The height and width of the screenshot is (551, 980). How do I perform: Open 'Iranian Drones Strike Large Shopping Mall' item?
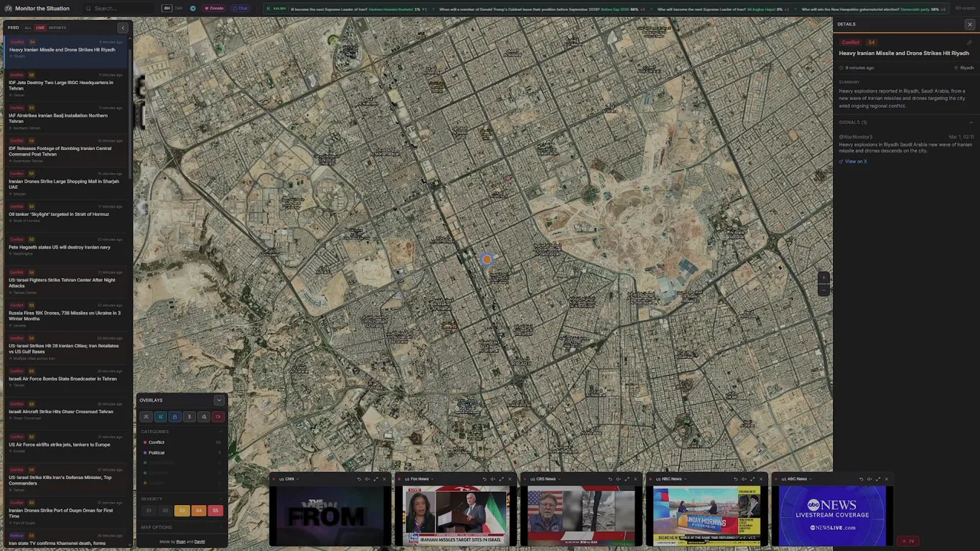(65, 184)
